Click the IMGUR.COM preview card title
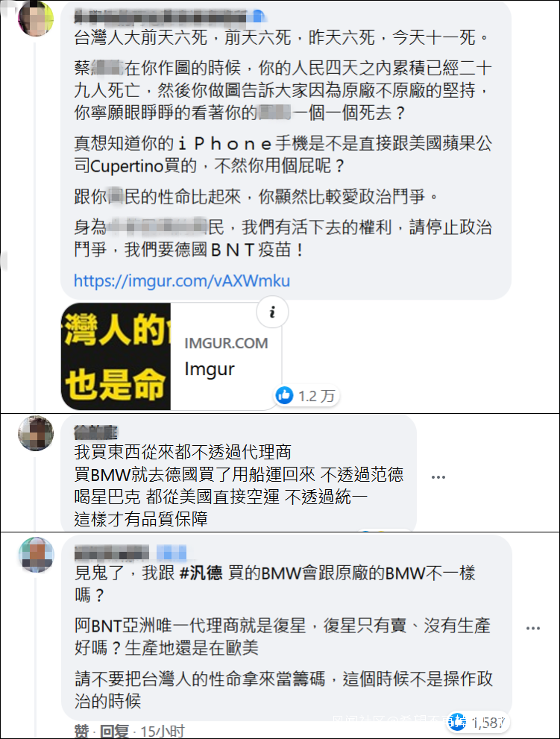 coord(226,343)
